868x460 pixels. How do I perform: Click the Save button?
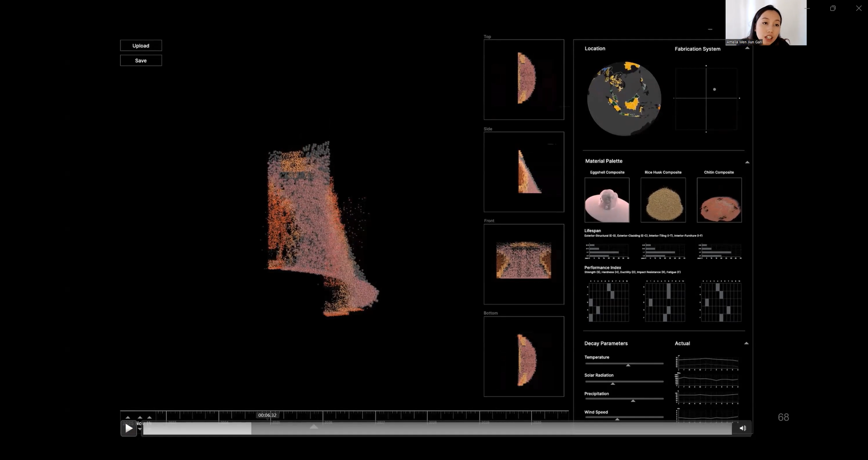coord(141,60)
